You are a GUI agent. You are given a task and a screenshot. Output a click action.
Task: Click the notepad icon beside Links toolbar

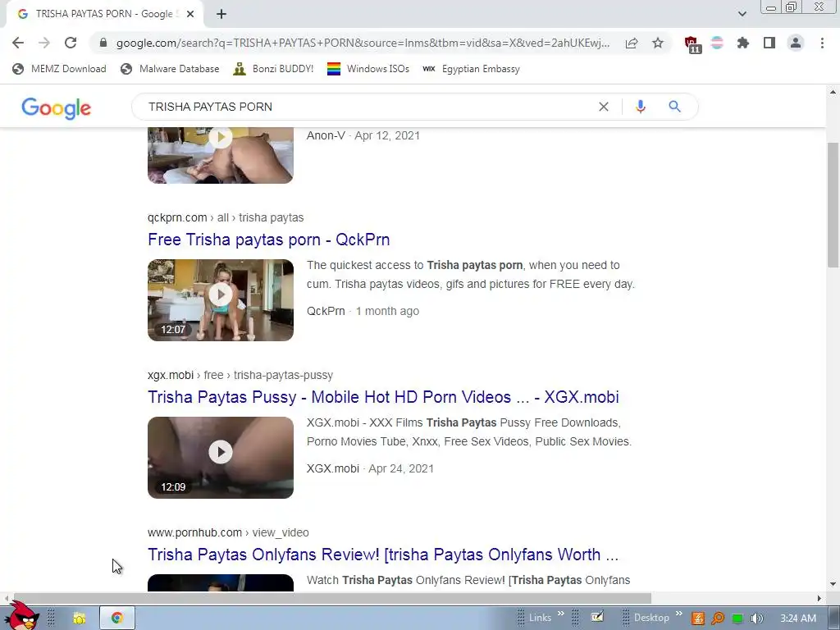tap(597, 618)
